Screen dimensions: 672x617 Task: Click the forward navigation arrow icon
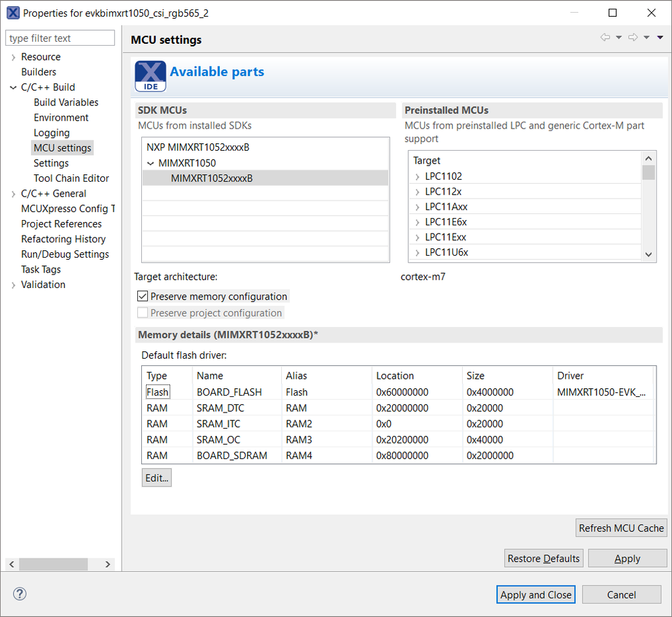[x=633, y=37]
